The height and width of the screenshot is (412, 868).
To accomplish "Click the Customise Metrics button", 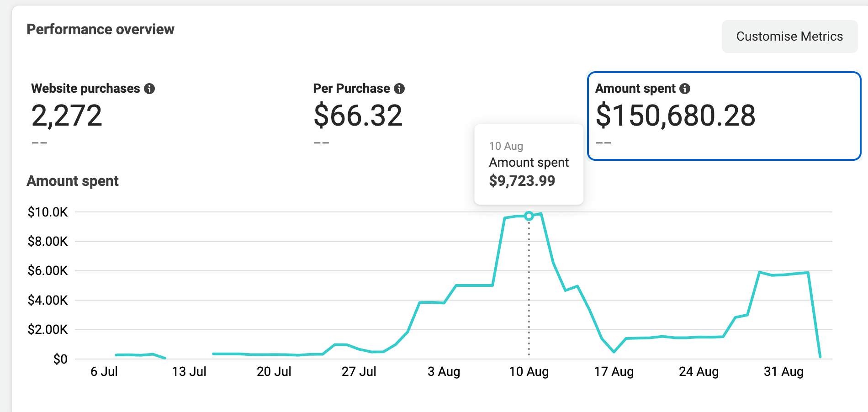I will coord(789,37).
